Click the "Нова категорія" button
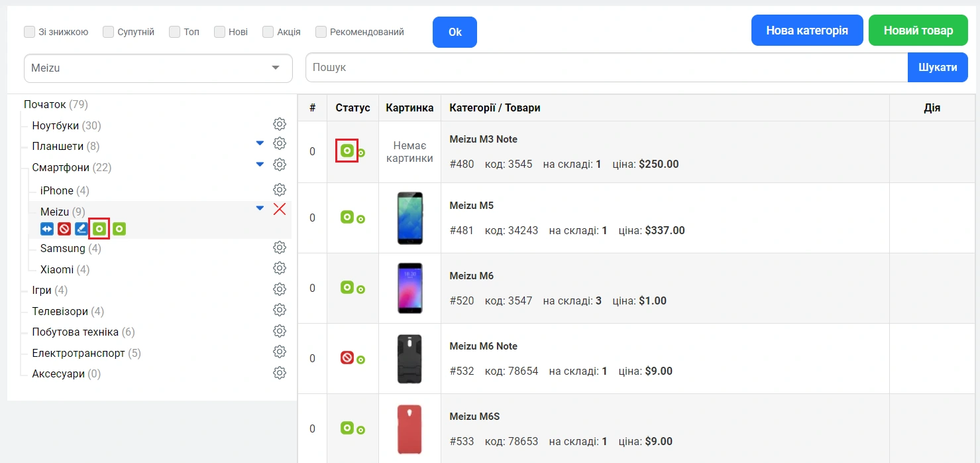980x463 pixels. (806, 31)
